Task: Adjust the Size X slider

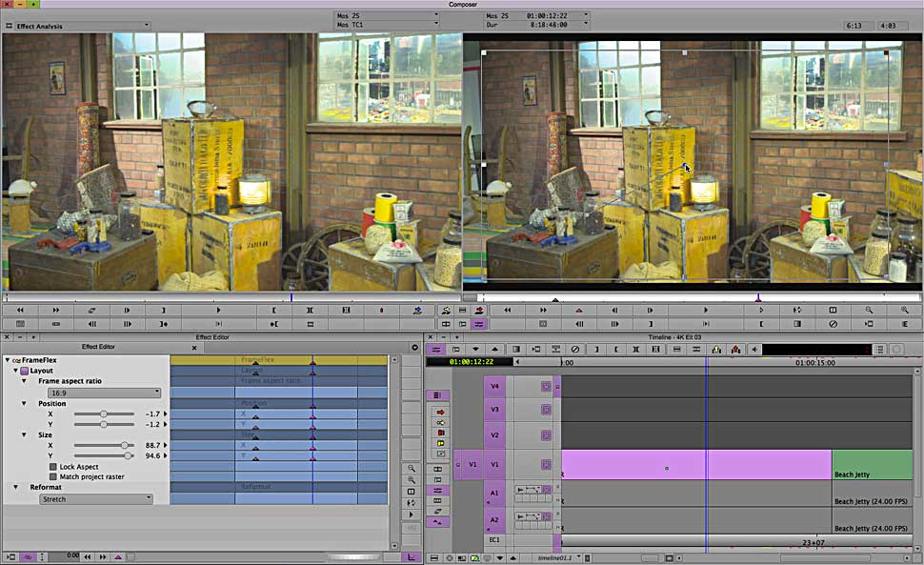Action: coord(125,445)
